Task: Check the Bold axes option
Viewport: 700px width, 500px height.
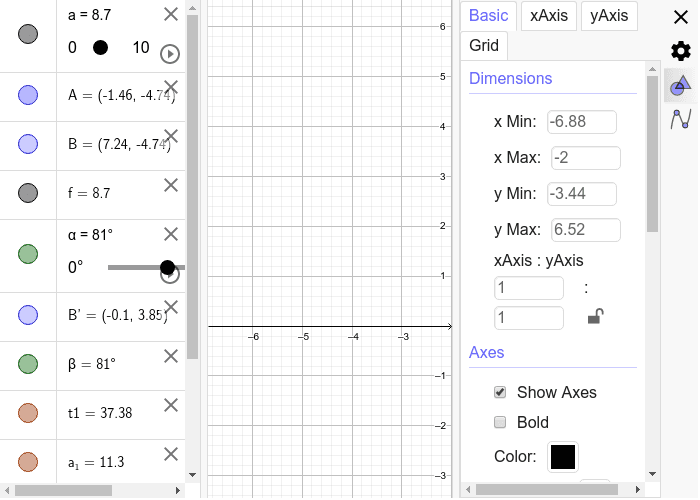Action: [501, 422]
